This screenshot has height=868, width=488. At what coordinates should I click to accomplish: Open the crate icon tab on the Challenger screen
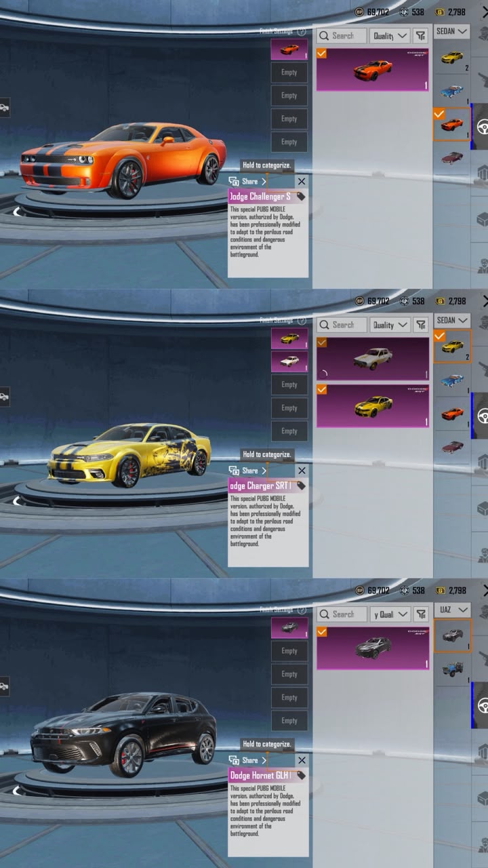(x=483, y=220)
